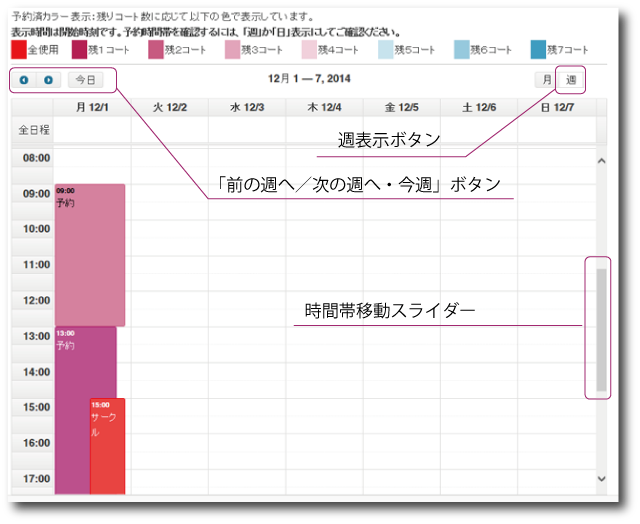This screenshot has width=640, height=524.
Task: Select the 木 12/4 column header
Action: 324,107
